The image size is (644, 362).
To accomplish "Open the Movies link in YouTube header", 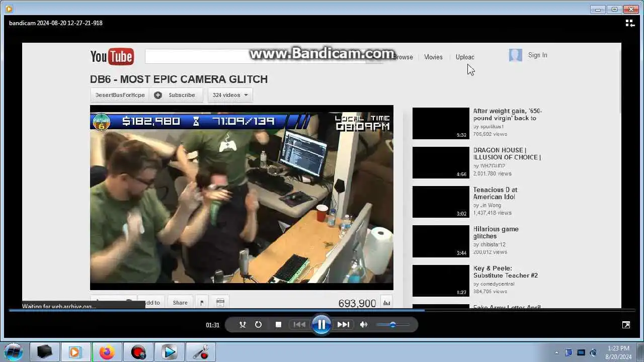I will point(433,57).
